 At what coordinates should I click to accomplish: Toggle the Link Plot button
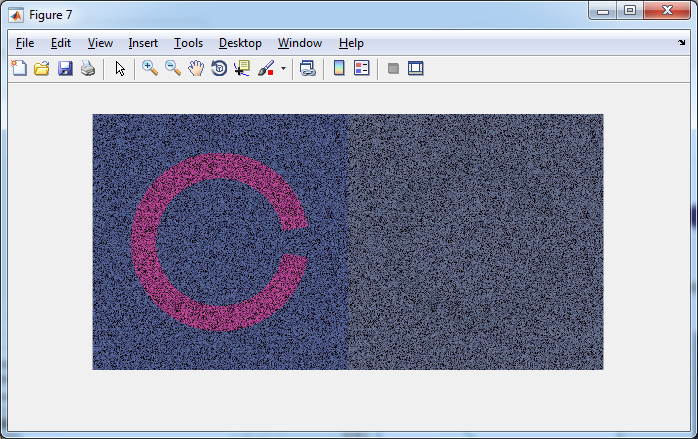[308, 68]
